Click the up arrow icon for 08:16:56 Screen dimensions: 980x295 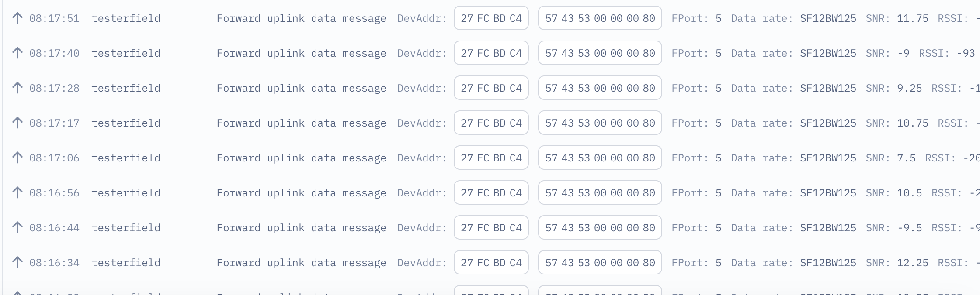coord(17,192)
